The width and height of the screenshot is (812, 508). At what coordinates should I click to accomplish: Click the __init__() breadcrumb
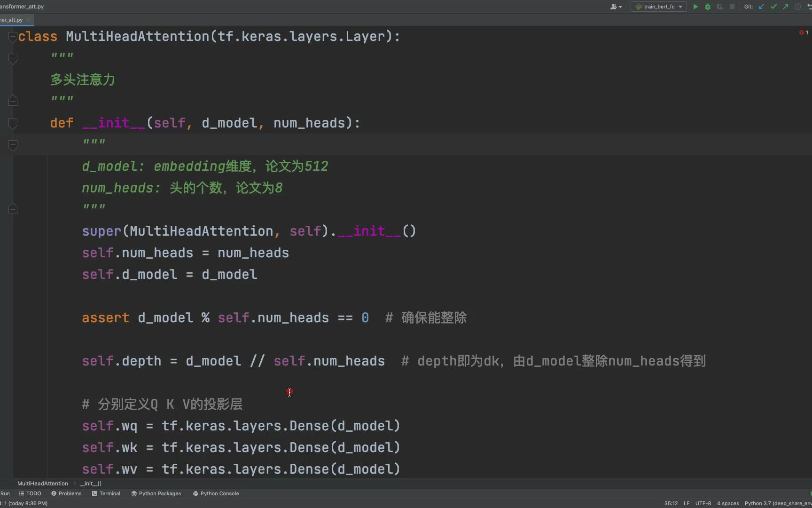91,484
